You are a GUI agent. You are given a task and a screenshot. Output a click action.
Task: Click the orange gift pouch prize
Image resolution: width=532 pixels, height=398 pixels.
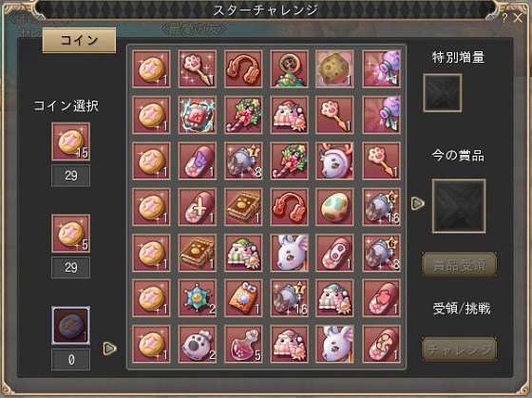pos(243,298)
